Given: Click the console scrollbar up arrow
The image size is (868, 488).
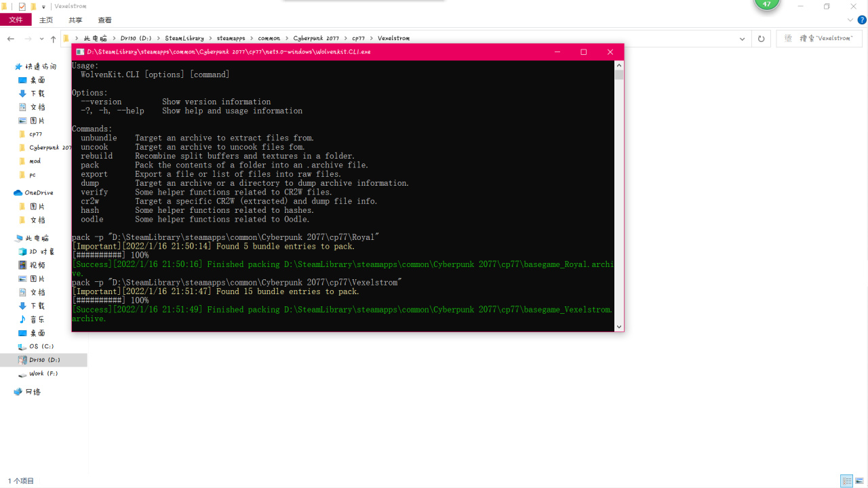Looking at the screenshot, I should coord(619,65).
